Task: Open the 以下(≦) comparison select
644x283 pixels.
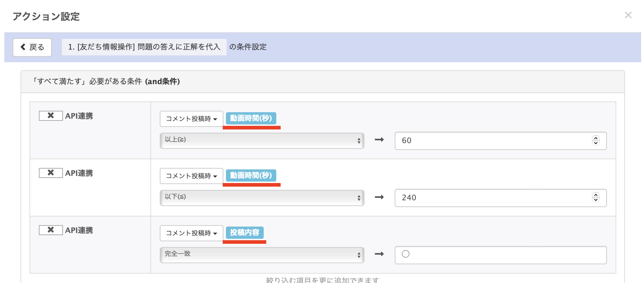Action: coord(262,198)
